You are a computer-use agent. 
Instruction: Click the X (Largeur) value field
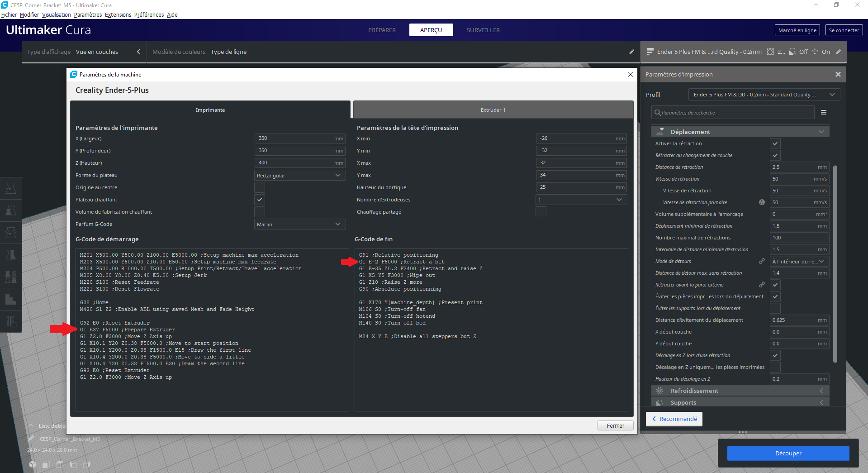click(x=300, y=138)
